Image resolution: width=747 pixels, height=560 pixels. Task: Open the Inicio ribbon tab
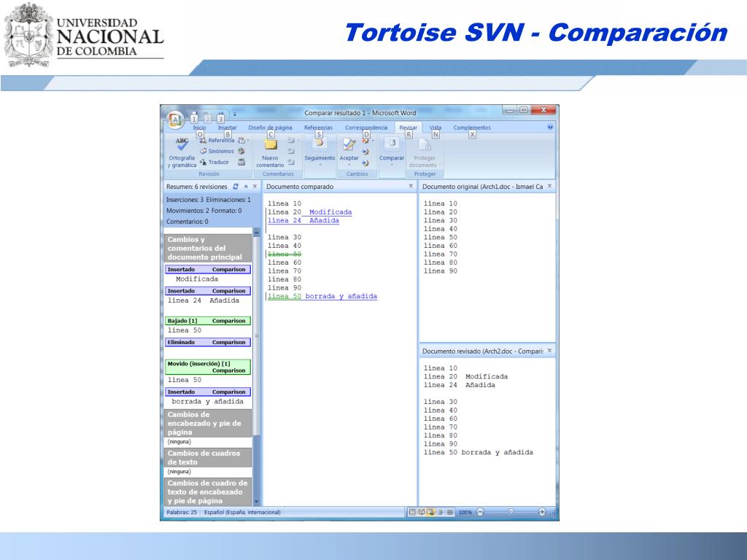(200, 128)
